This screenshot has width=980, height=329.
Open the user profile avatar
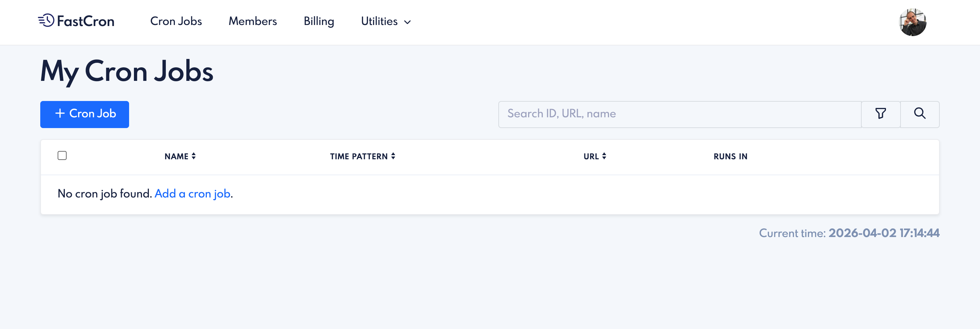tap(913, 22)
